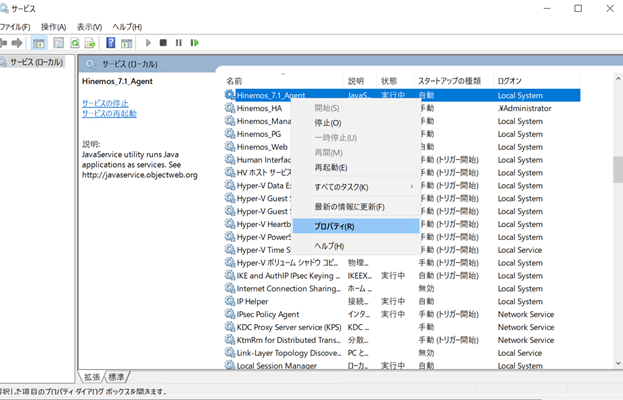The height and width of the screenshot is (400, 623).
Task: Click the export list toolbar icon
Action: (90, 43)
